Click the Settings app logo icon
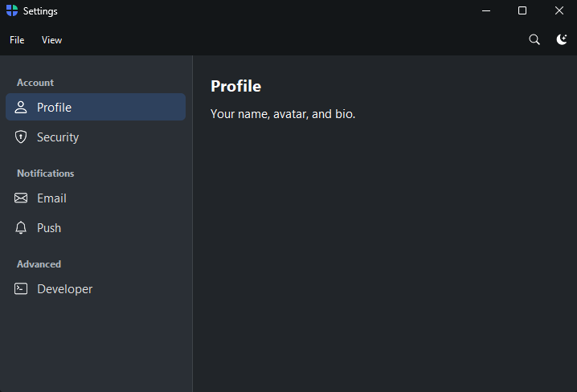Viewport: 577px width, 392px height. (x=12, y=11)
